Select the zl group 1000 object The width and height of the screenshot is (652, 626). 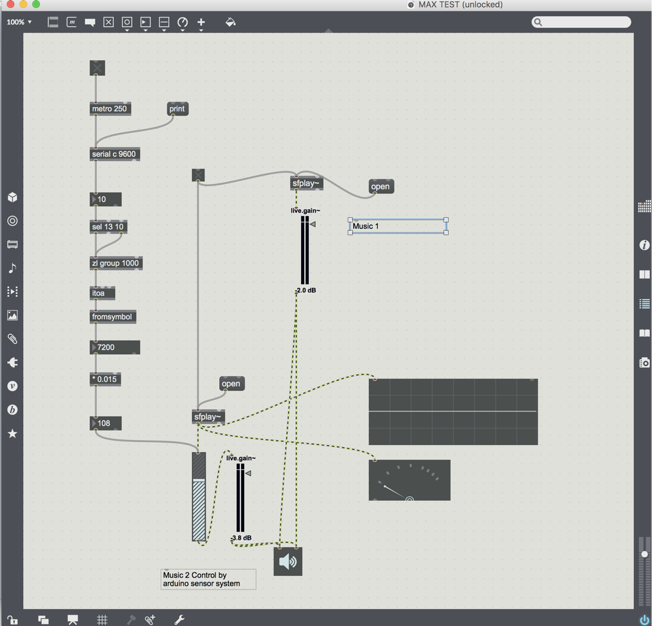coord(116,263)
